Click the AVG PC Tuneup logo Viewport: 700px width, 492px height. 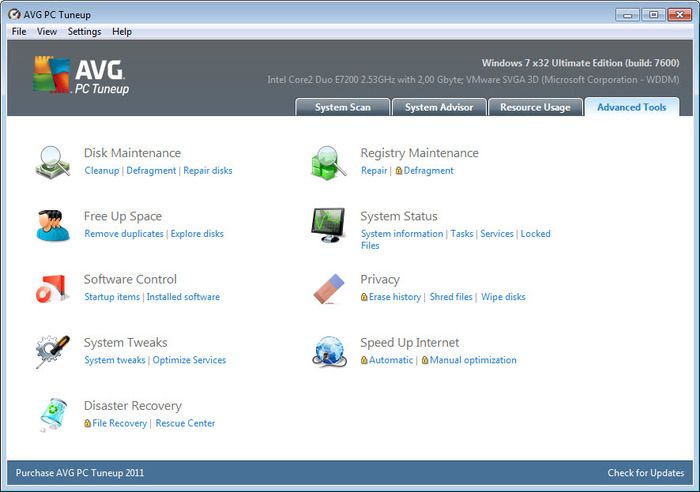[81, 75]
